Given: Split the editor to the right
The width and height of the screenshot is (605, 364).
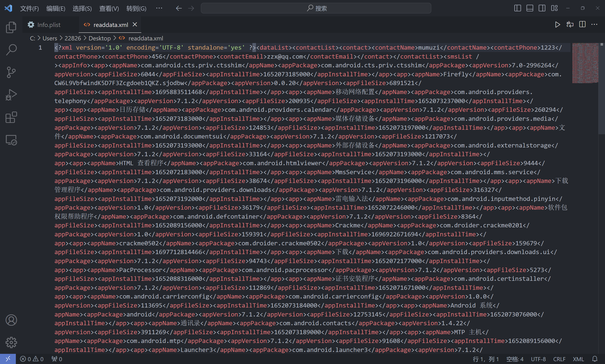Looking at the screenshot, I should 582,25.
